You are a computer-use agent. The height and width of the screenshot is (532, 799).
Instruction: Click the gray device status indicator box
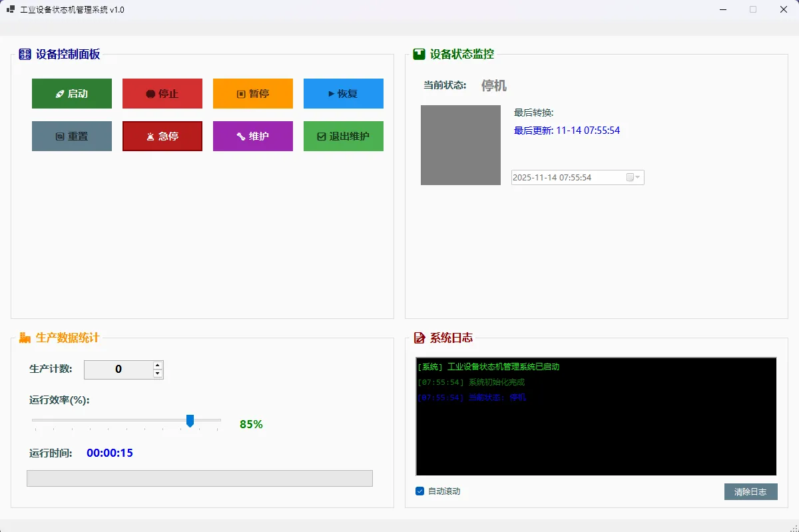[461, 145]
